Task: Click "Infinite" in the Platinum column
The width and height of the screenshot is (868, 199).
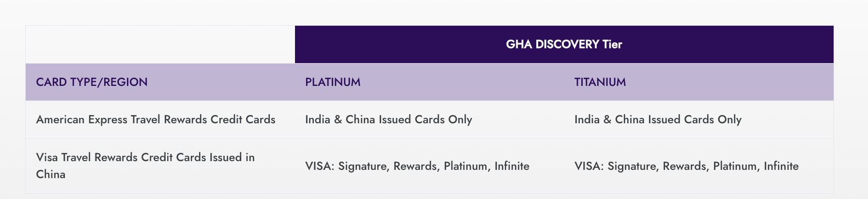Action: pos(511,166)
